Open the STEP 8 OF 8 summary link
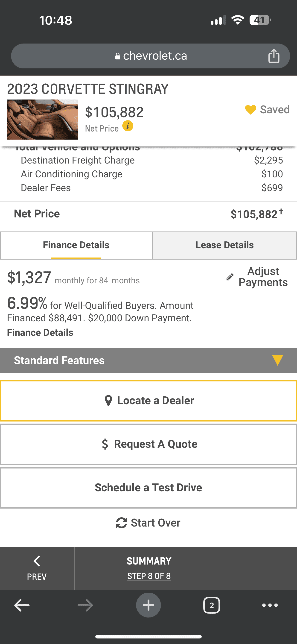This screenshot has height=644, width=297. [149, 576]
